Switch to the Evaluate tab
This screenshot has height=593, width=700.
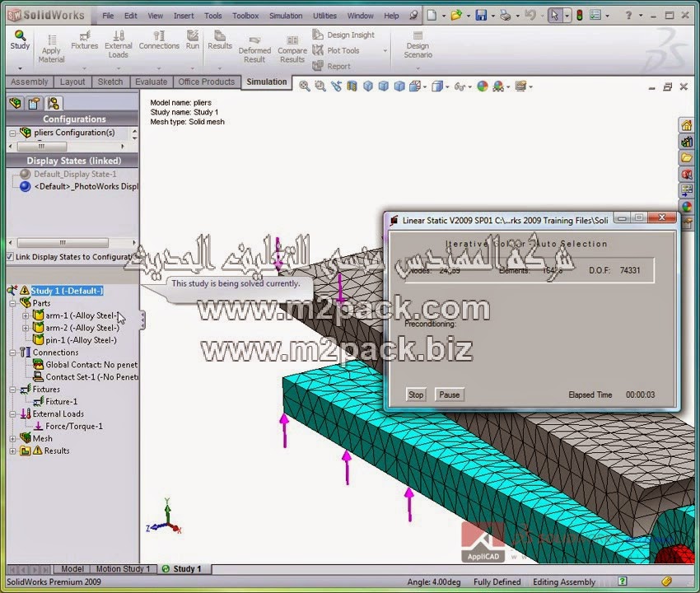151,82
